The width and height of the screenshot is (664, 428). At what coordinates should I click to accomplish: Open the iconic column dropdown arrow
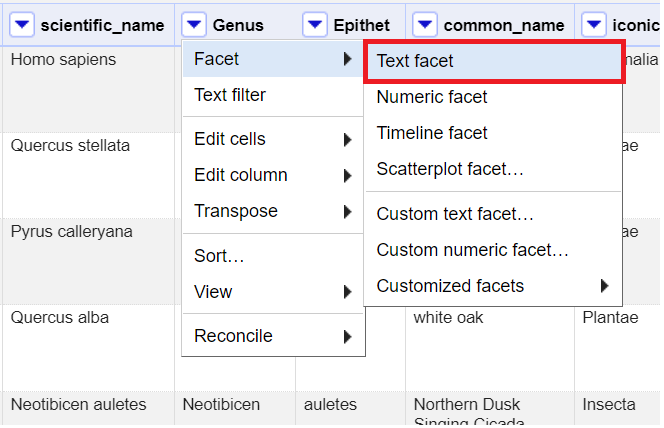[x=594, y=25]
